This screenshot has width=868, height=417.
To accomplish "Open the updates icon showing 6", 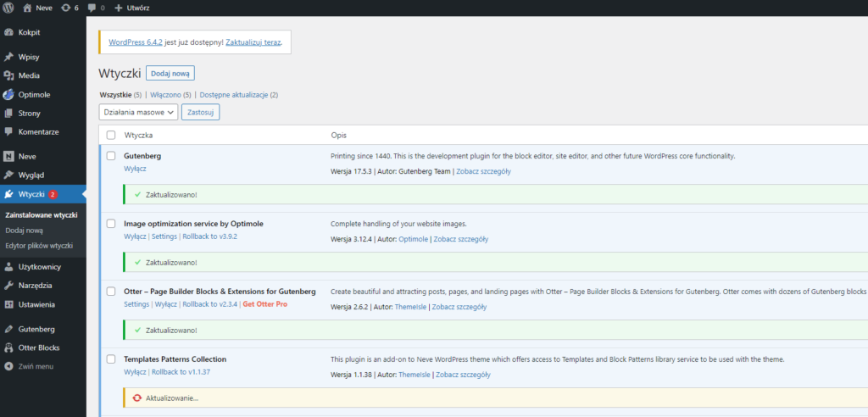I will pyautogui.click(x=65, y=8).
